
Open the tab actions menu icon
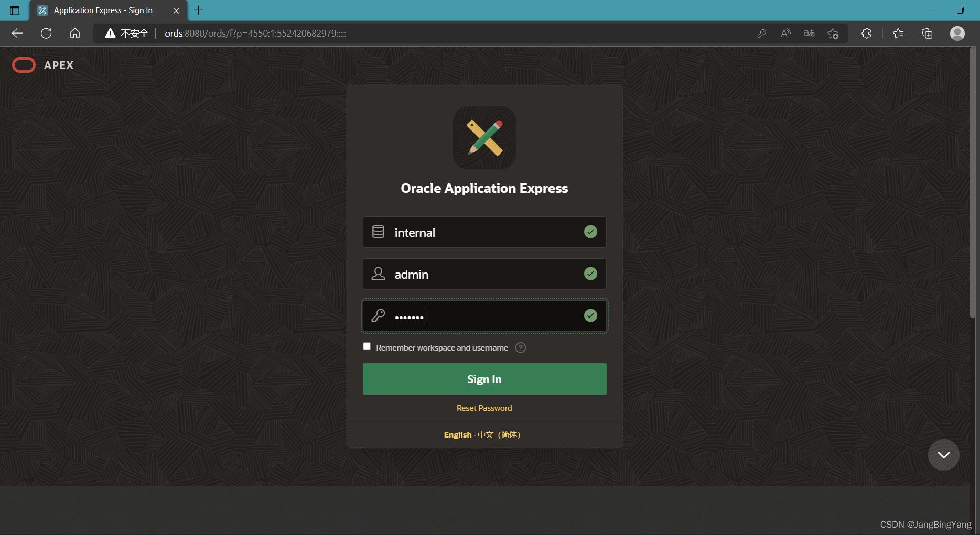15,10
